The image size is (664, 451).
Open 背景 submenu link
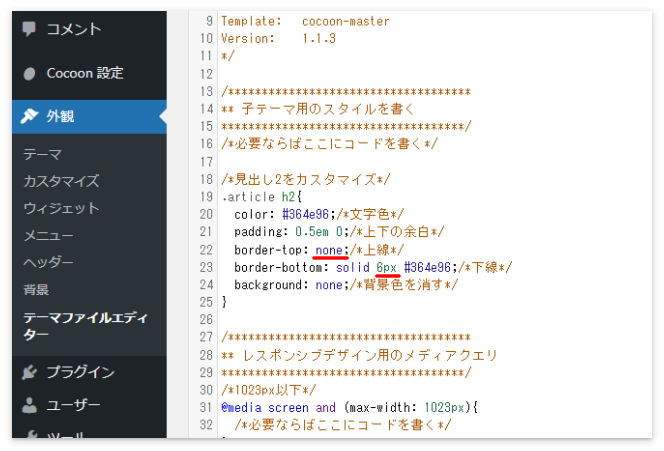point(36,290)
